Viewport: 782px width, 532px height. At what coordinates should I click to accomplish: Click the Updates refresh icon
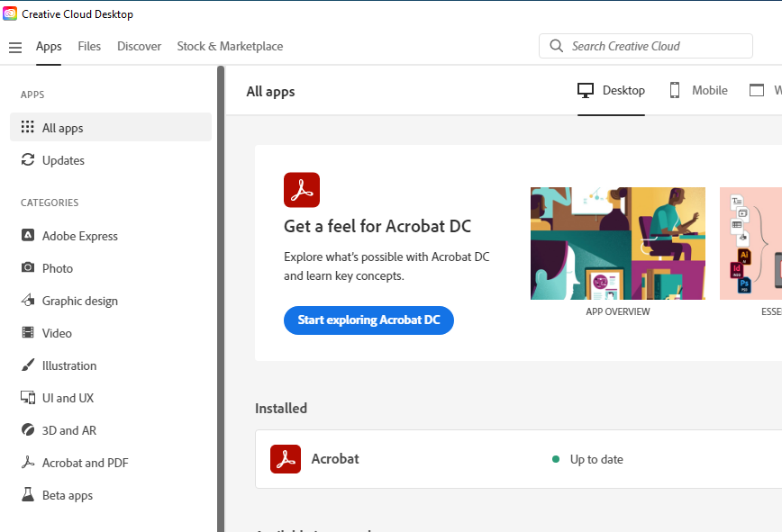(27, 160)
